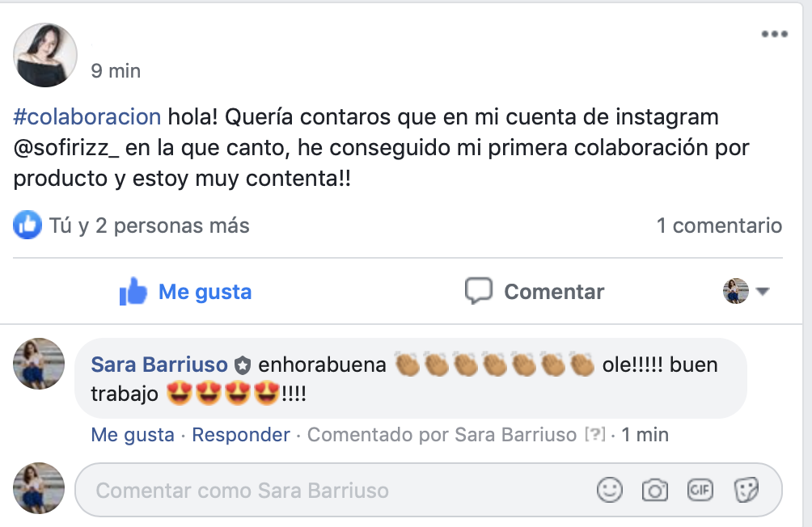Open the #colaboracion hashtag link
This screenshot has height=527, width=812.
pyautogui.click(x=87, y=117)
